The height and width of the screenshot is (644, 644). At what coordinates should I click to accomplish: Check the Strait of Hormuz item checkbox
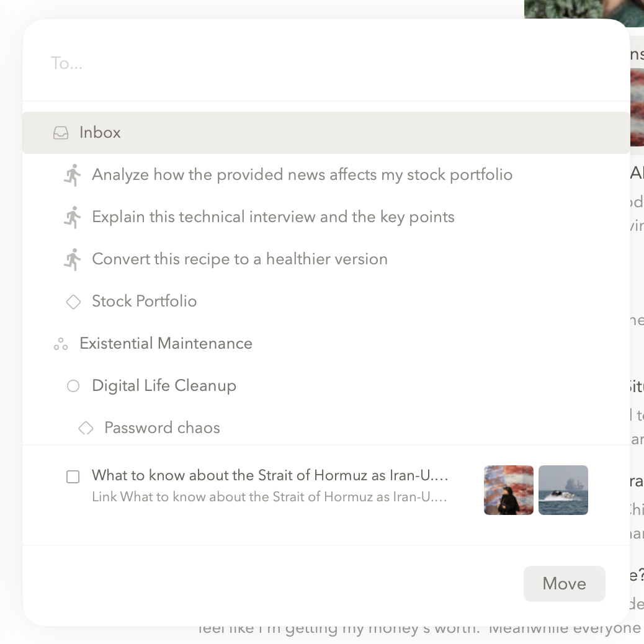[73, 476]
